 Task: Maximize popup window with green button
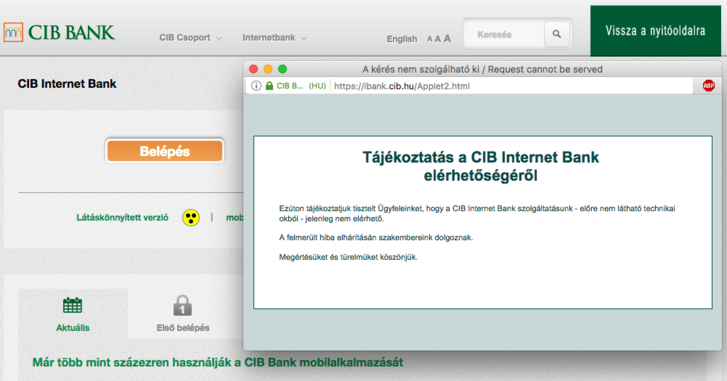(x=282, y=69)
